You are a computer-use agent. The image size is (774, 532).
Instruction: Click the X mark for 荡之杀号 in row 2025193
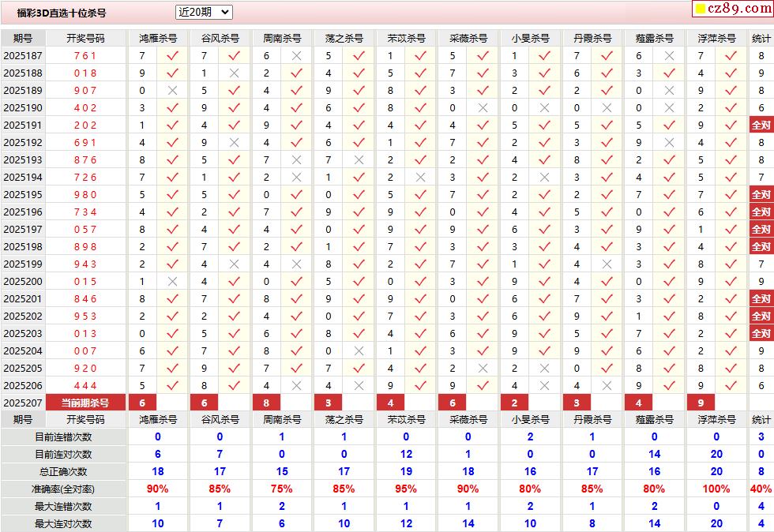click(x=359, y=160)
